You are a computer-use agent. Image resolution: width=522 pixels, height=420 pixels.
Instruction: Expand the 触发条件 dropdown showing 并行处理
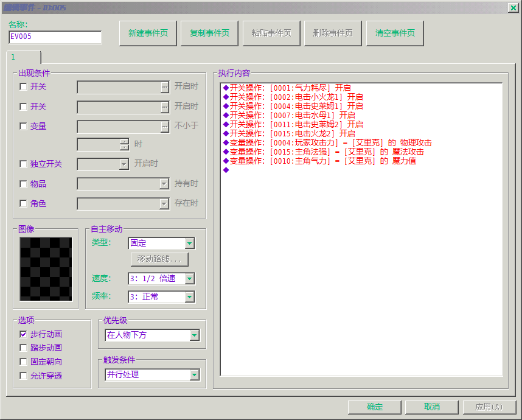tap(153, 375)
